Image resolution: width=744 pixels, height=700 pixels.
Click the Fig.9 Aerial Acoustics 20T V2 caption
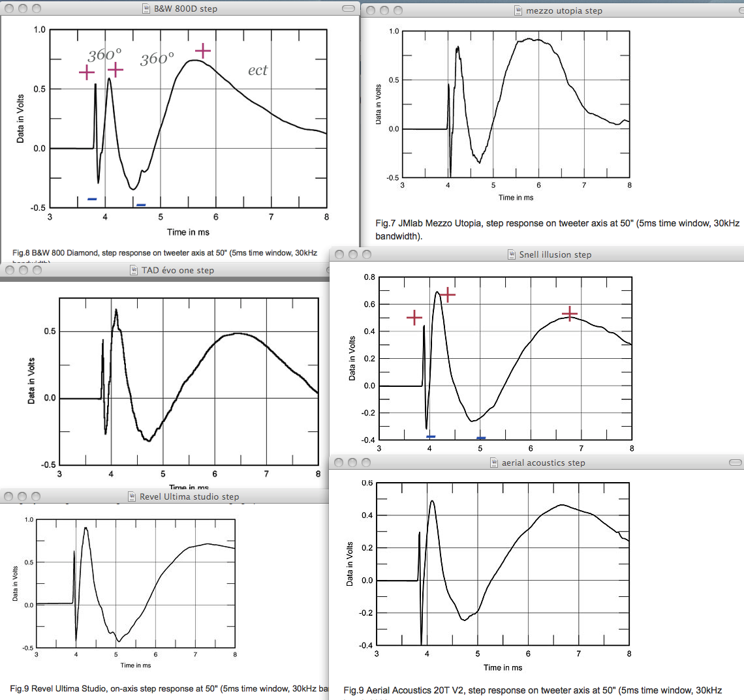533,690
